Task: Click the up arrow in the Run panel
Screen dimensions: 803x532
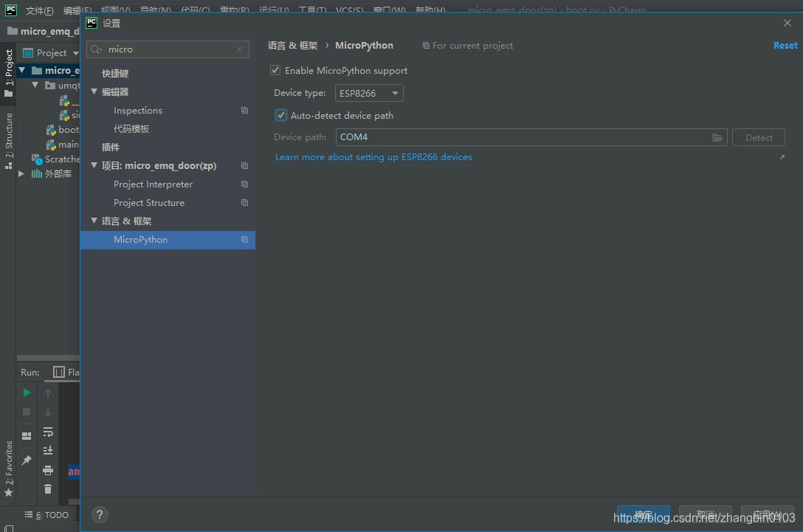Action: pos(48,393)
